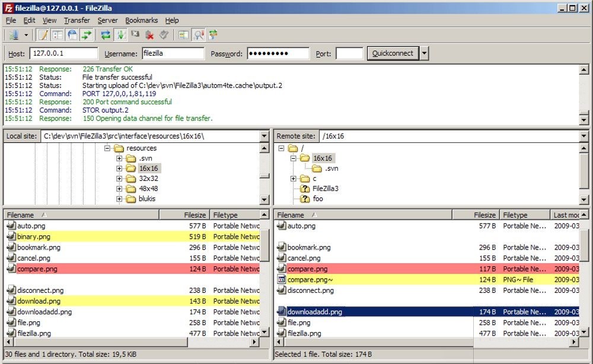Viewport: 593px width, 364px height.
Task: Sort remote files by Filesize column
Action: point(476,215)
